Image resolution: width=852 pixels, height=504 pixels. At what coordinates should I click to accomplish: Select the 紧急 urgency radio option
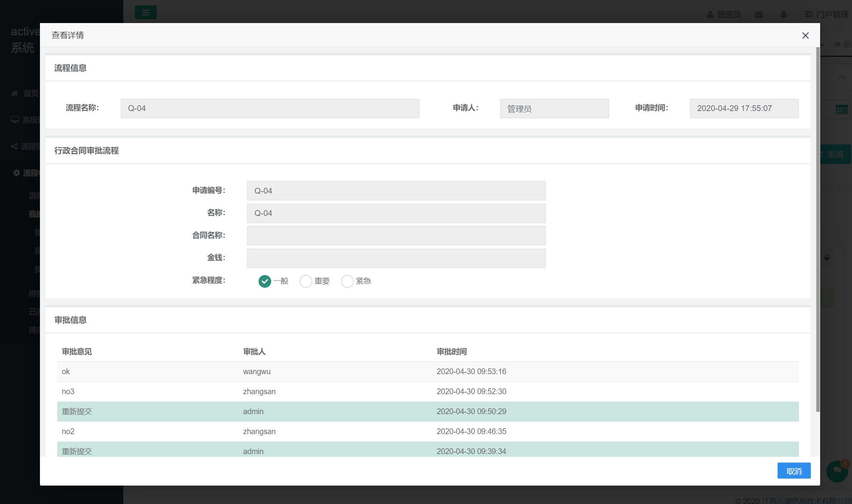click(347, 281)
